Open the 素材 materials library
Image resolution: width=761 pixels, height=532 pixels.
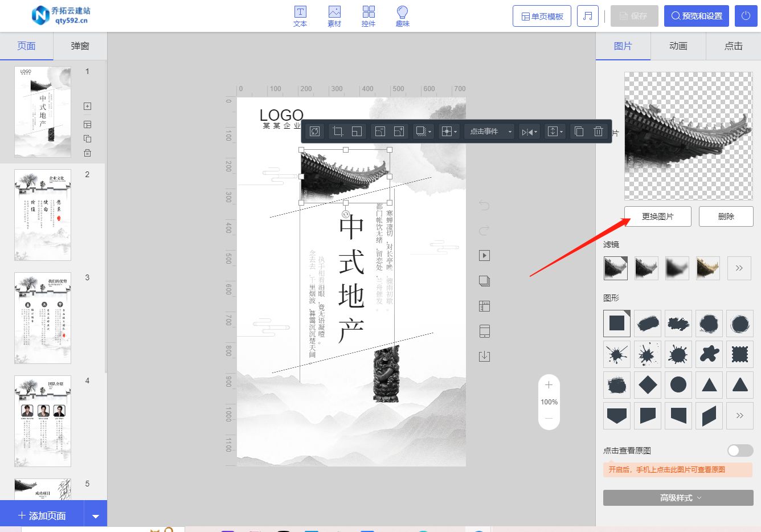(x=334, y=16)
